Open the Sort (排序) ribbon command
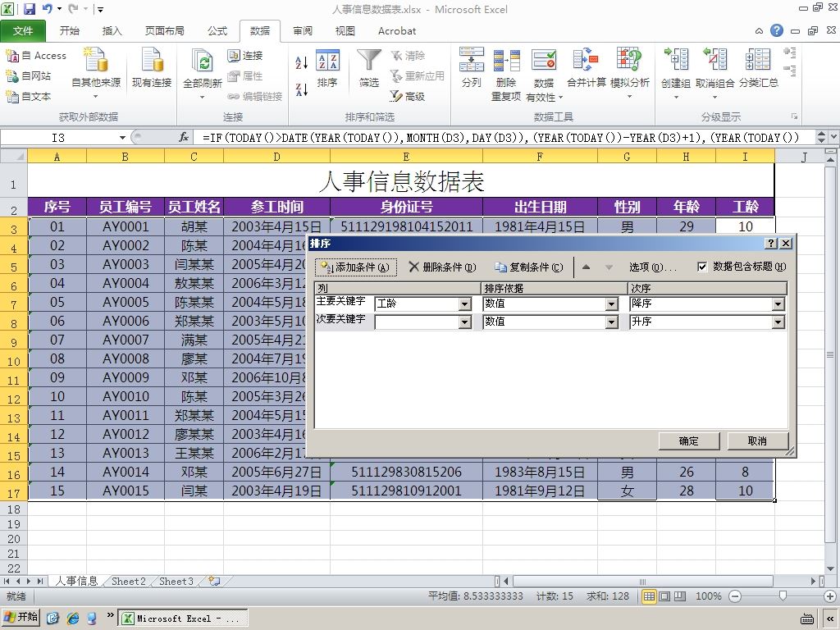This screenshot has width=840, height=630. 327,69
